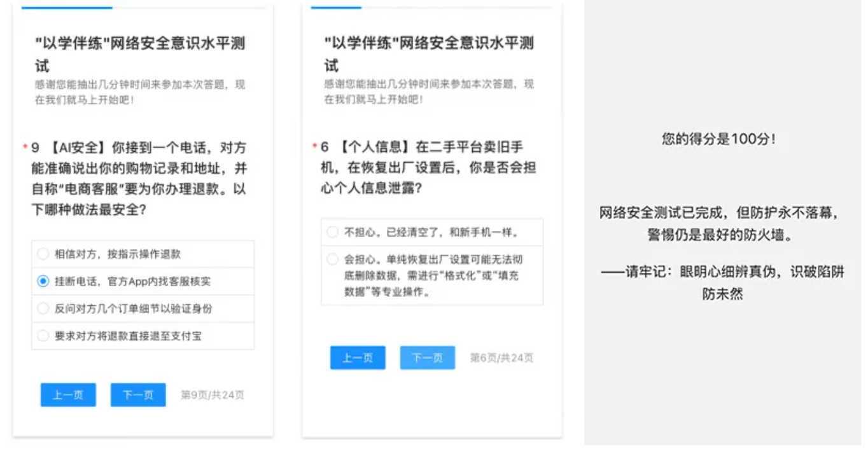868x449 pixels.
Task: Click 下一页 button under question 9
Action: coord(137,395)
